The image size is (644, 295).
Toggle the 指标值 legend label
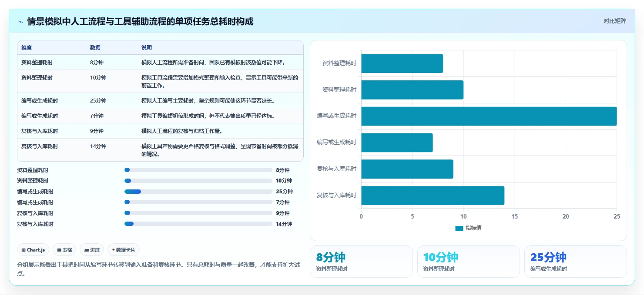point(473,229)
